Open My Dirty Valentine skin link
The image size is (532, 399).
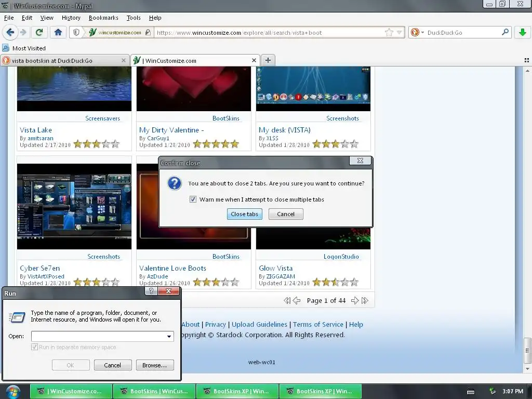point(171,130)
